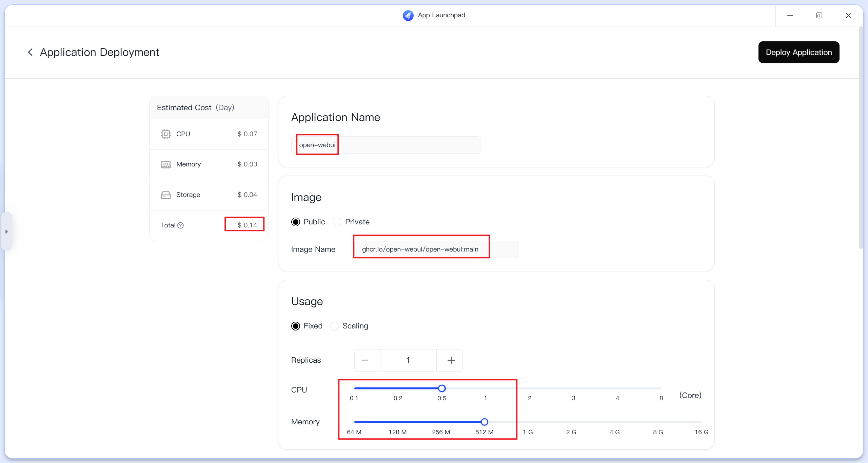
Task: Increase replicas with the plus button
Action: (x=451, y=360)
